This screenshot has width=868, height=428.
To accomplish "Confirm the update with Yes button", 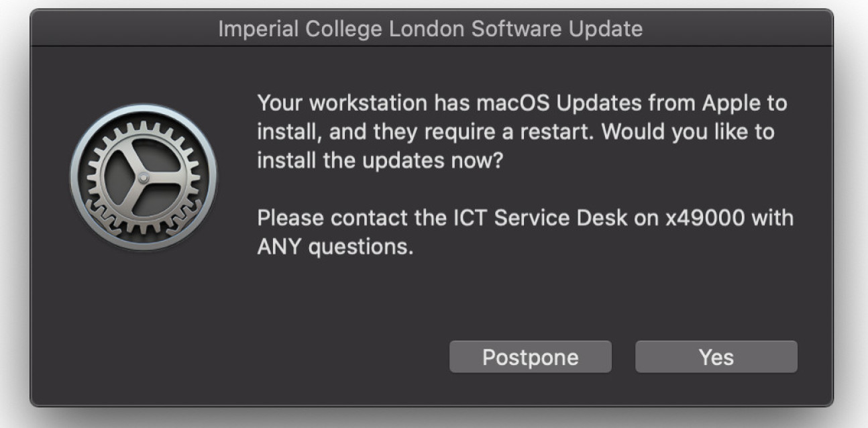I will click(x=716, y=357).
